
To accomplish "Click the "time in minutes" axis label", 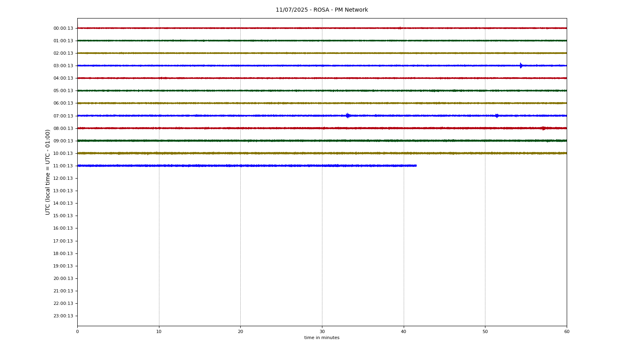I will [322, 338].
